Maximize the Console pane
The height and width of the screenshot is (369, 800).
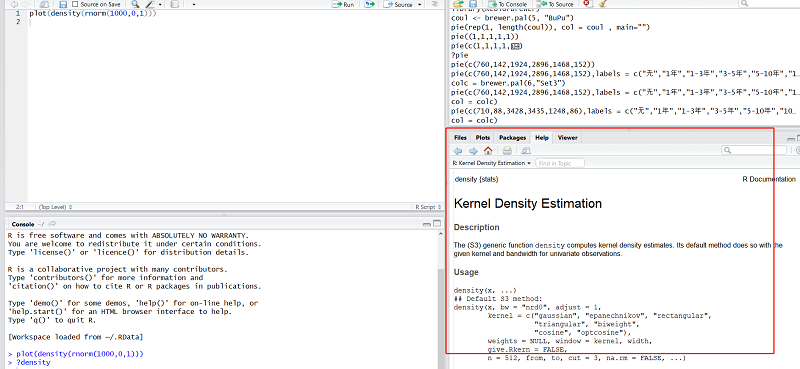click(437, 224)
